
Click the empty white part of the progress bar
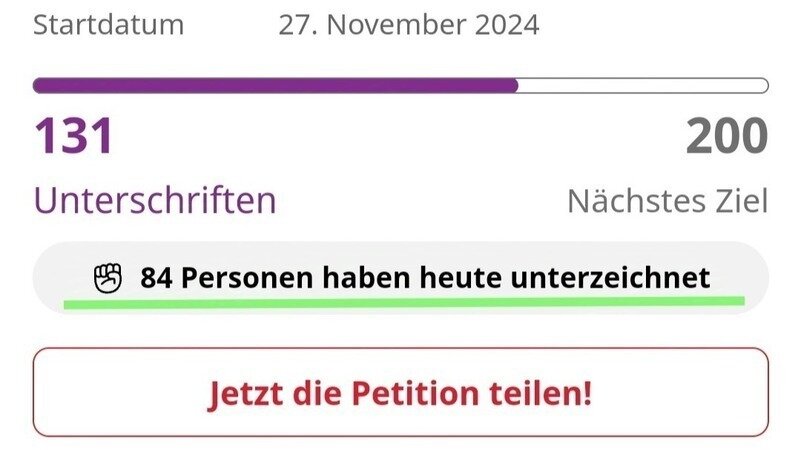[643, 86]
